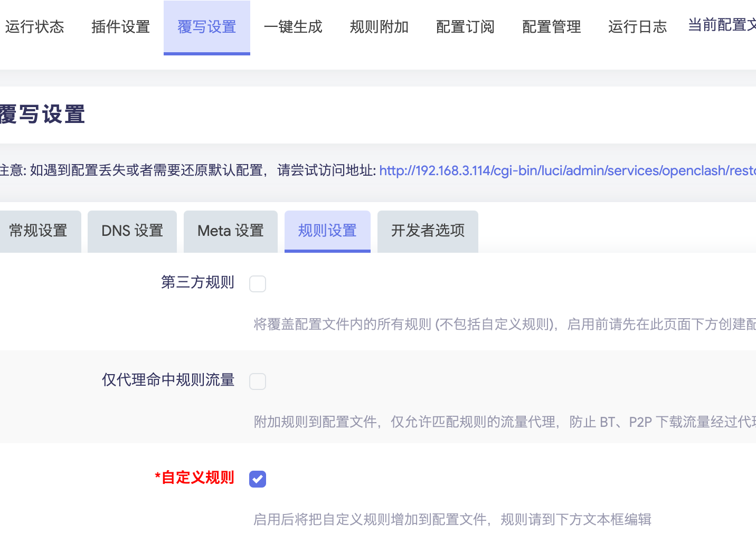Switch to the 常规设置 sub-tab

point(37,231)
